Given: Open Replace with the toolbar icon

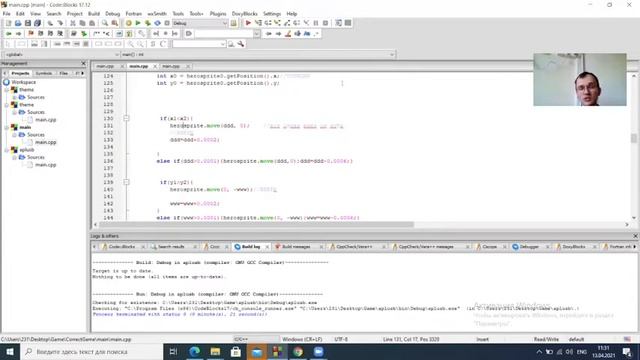Looking at the screenshot, I should tap(115, 23).
